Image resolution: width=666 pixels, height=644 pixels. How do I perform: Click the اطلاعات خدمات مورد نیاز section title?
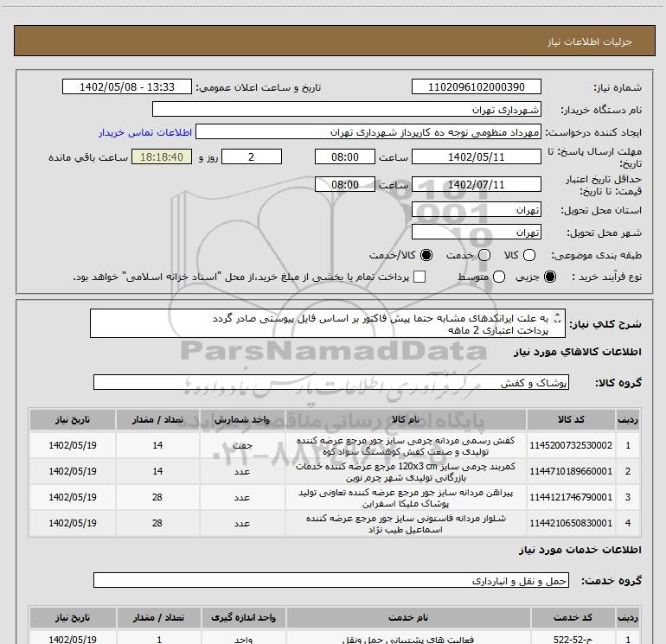pos(580,550)
